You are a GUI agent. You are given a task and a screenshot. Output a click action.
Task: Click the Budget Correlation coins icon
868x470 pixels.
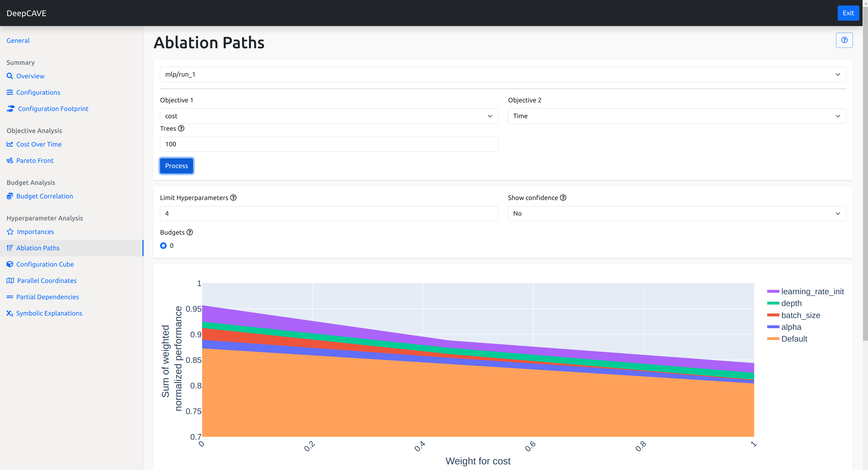click(x=10, y=196)
